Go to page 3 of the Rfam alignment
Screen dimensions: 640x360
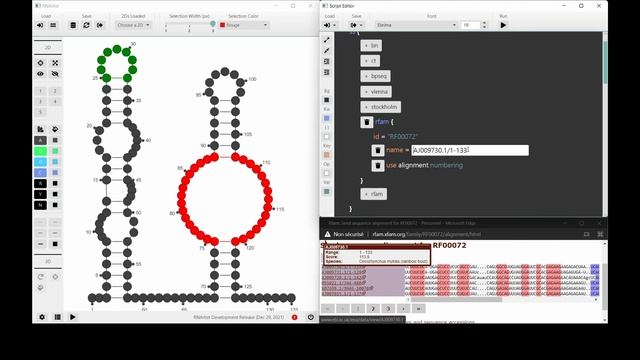[x=388, y=309]
